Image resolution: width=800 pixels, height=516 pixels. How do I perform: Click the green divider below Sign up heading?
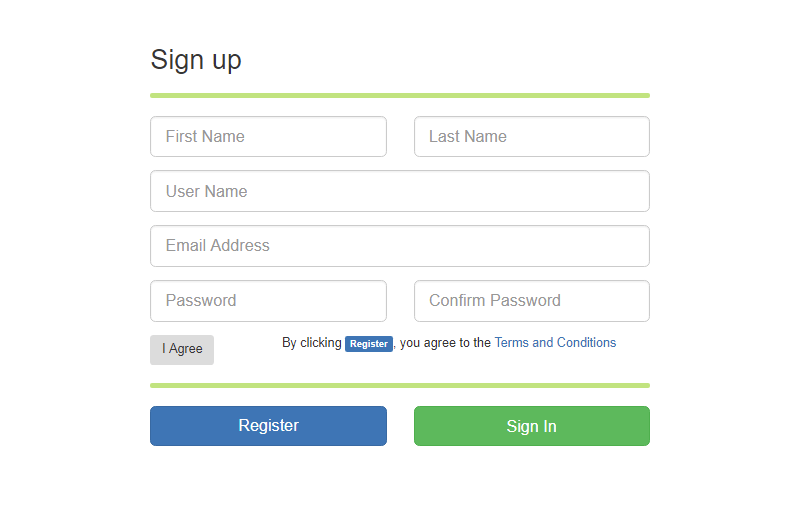pos(399,96)
